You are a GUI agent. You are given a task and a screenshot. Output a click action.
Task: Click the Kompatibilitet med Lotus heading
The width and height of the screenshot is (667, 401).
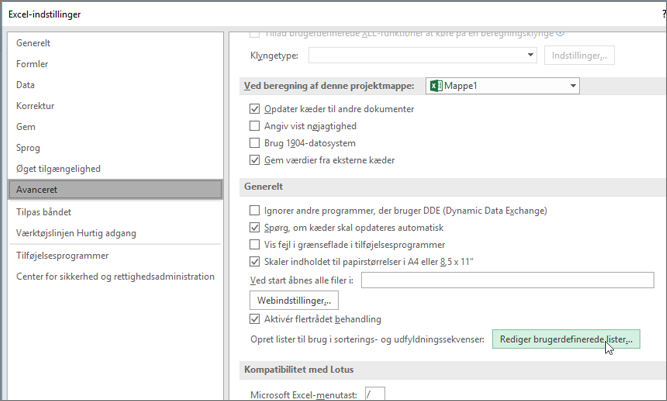click(299, 370)
